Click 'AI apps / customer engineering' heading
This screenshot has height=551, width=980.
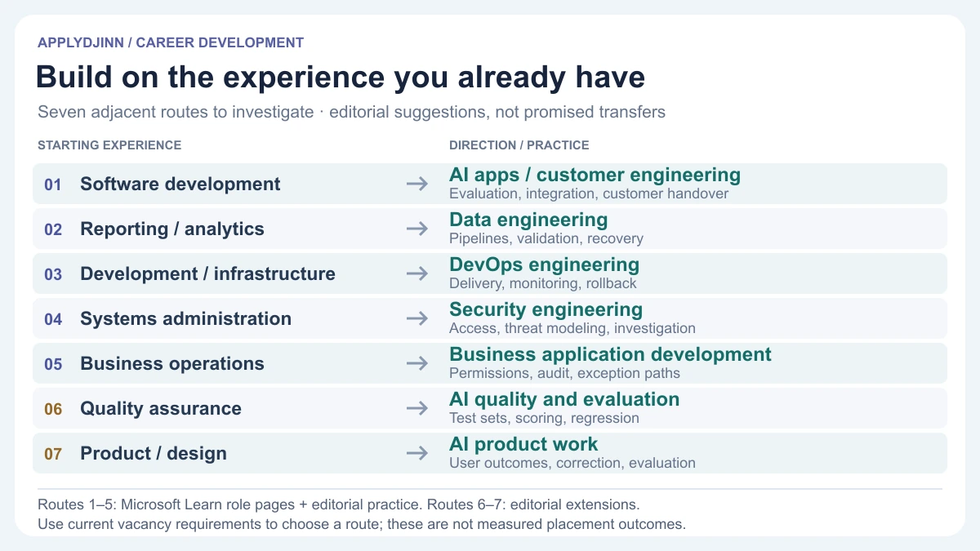pos(595,175)
